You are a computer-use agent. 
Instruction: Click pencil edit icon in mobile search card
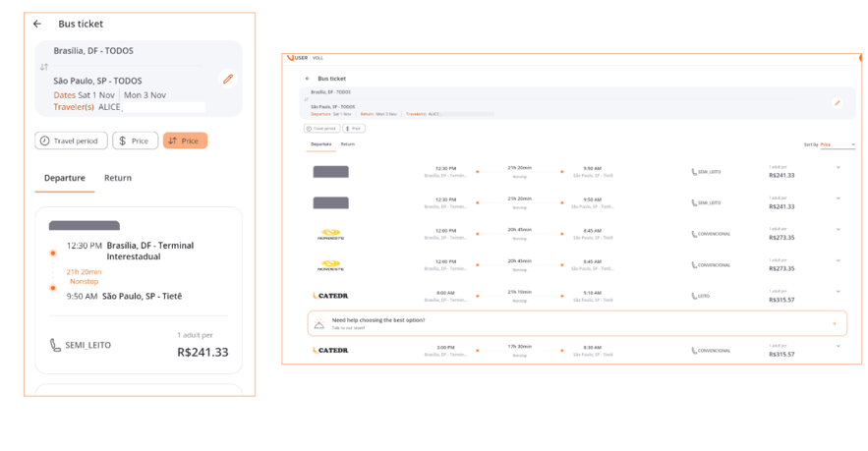(x=228, y=79)
